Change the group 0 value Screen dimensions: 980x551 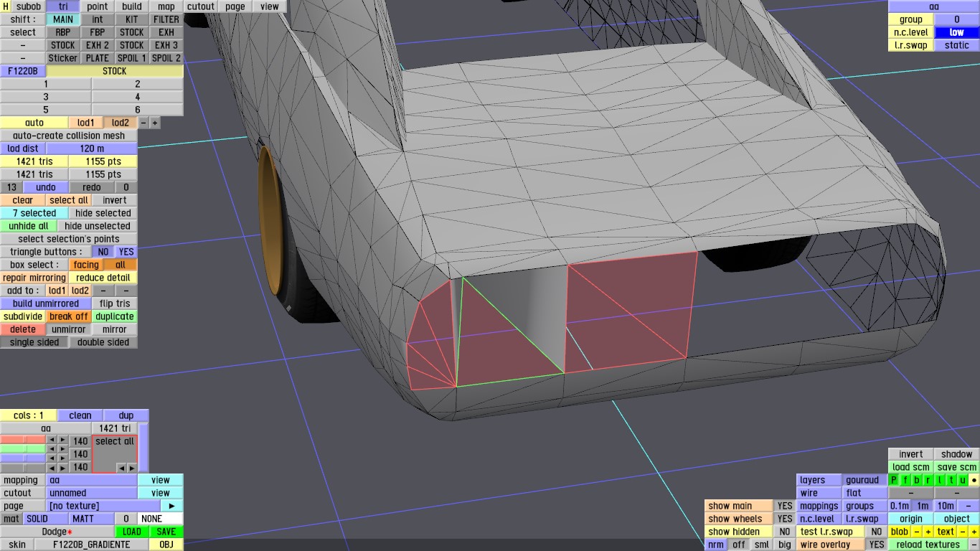[x=957, y=19]
